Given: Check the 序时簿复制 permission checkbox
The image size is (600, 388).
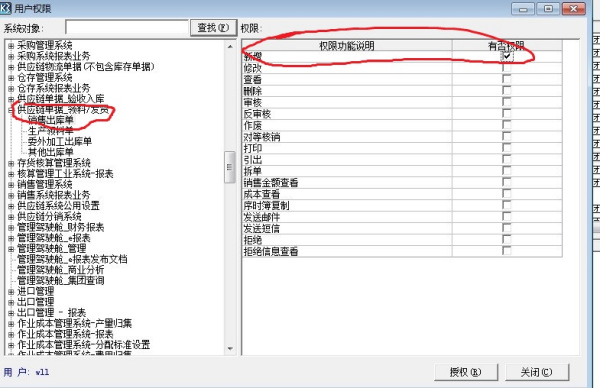Looking at the screenshot, I should tap(507, 205).
